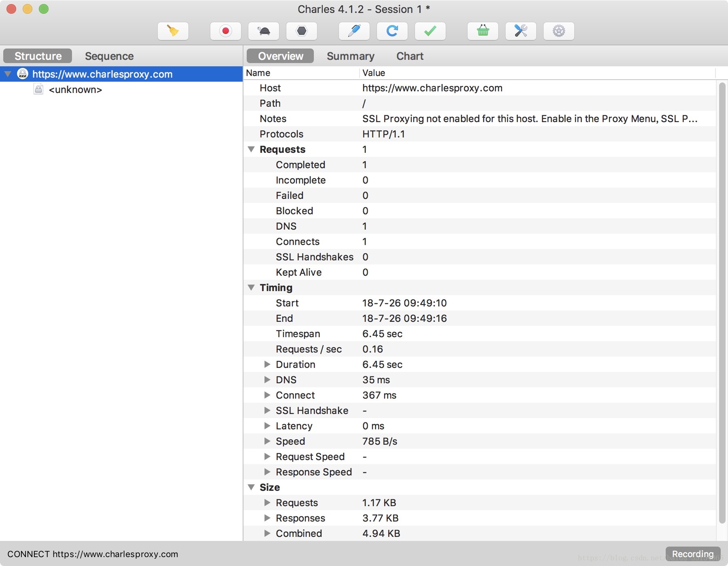728x566 pixels.
Task: Expand the Speed 785 B/s row
Action: (267, 441)
